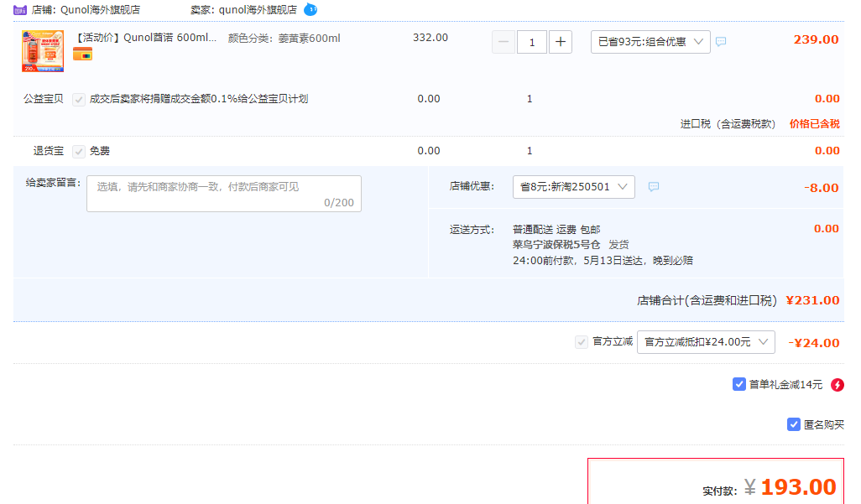Decrease quantity with the minus button
The width and height of the screenshot is (861, 504).
[x=503, y=42]
